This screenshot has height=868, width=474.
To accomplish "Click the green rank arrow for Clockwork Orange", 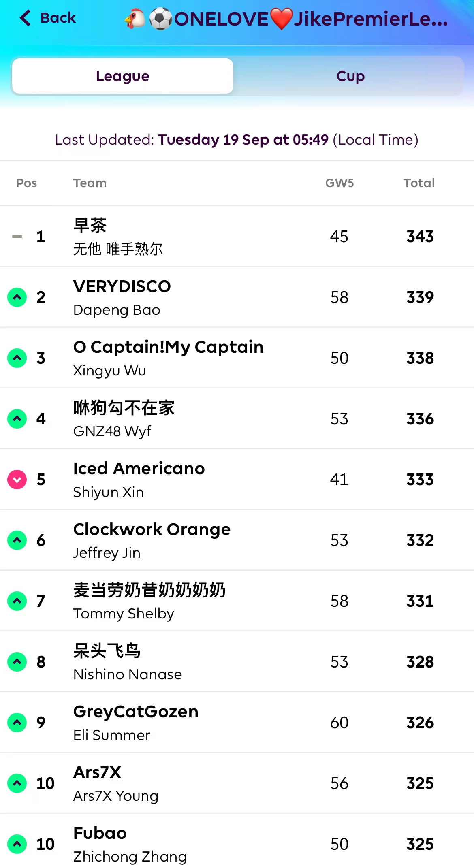I will point(17,540).
